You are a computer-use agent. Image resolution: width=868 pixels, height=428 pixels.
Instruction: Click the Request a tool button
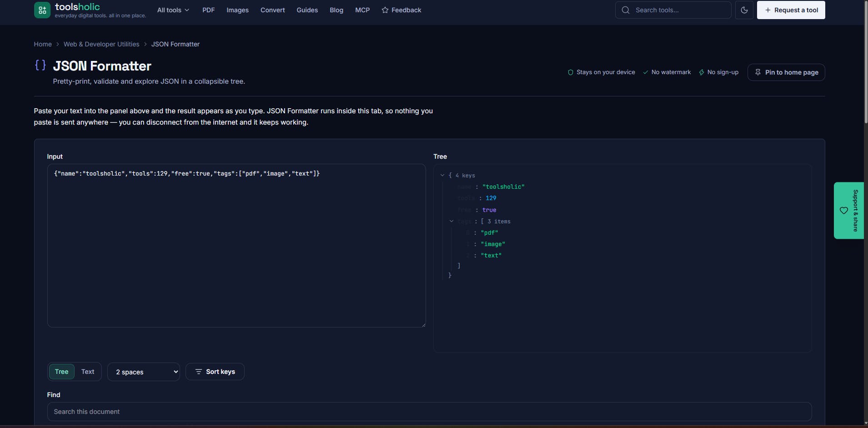791,10
